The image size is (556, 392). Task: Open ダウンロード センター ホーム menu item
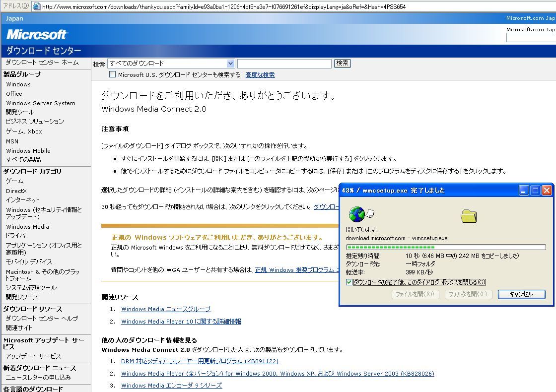[x=42, y=63]
